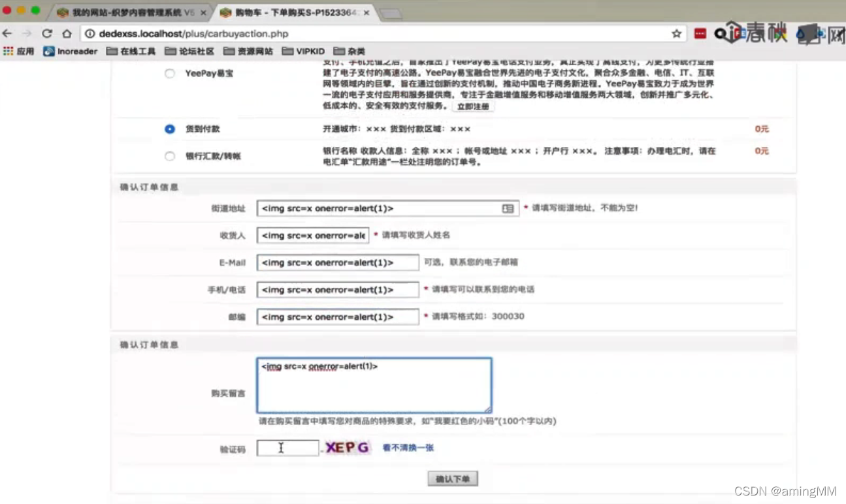
Task: Click the 邮编 input field
Action: pos(338,317)
